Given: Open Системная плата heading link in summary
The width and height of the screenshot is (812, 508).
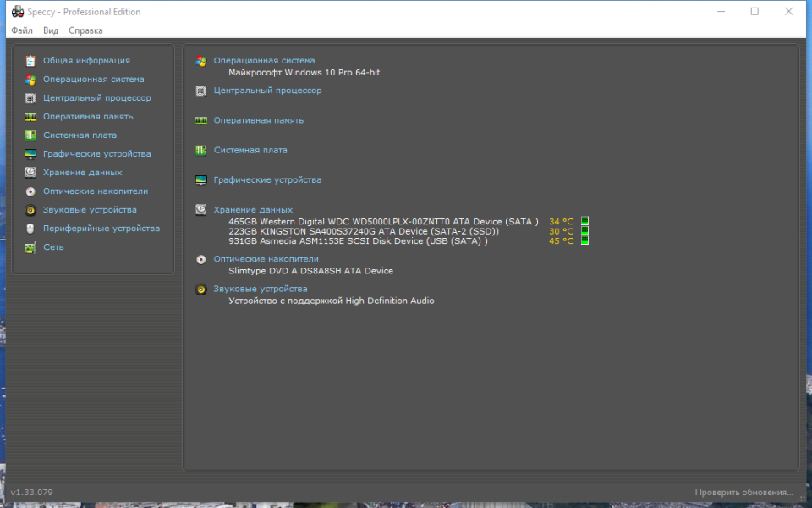Looking at the screenshot, I should (x=250, y=151).
